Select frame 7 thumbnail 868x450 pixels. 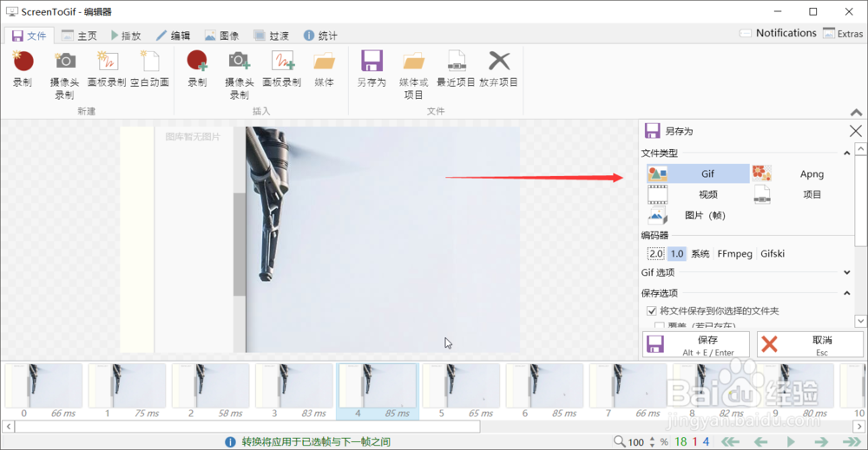click(628, 386)
